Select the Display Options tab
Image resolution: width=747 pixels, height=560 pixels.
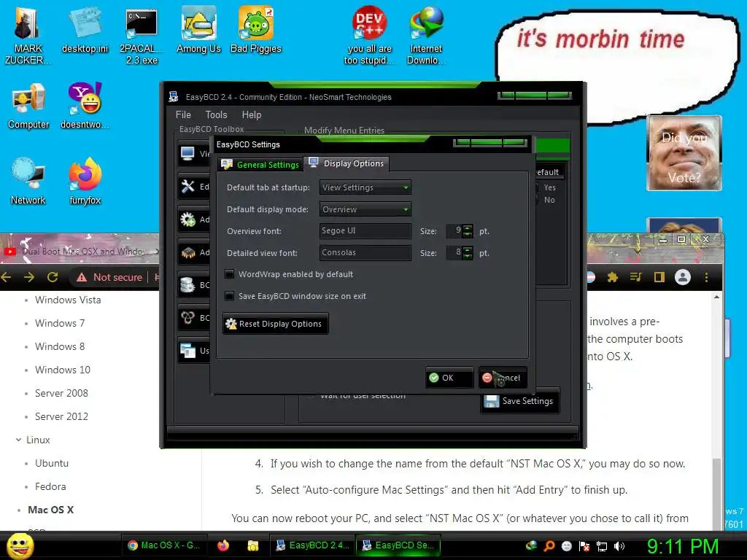pyautogui.click(x=347, y=163)
